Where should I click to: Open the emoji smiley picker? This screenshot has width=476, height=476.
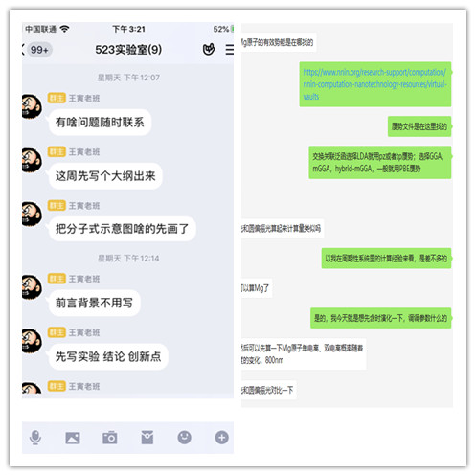click(x=185, y=438)
